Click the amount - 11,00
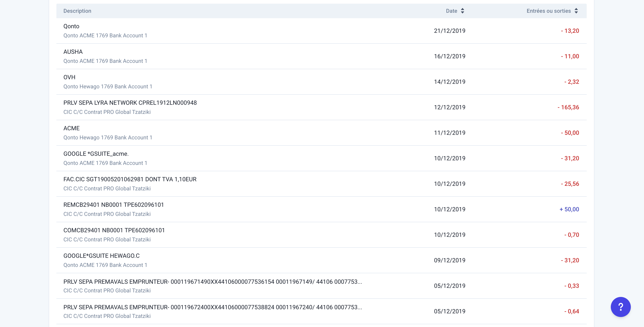The image size is (644, 327). point(570,56)
